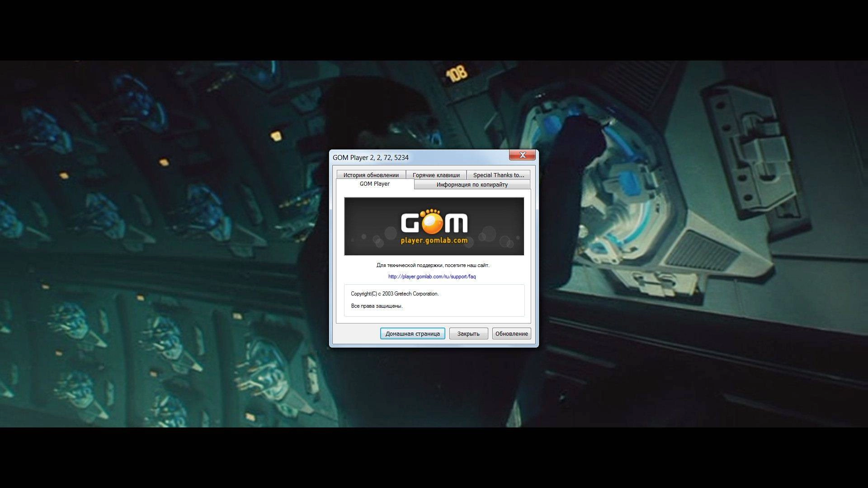Click the 'Для технической поддержки' text line
Viewport: 868px width, 488px height.
click(x=433, y=265)
